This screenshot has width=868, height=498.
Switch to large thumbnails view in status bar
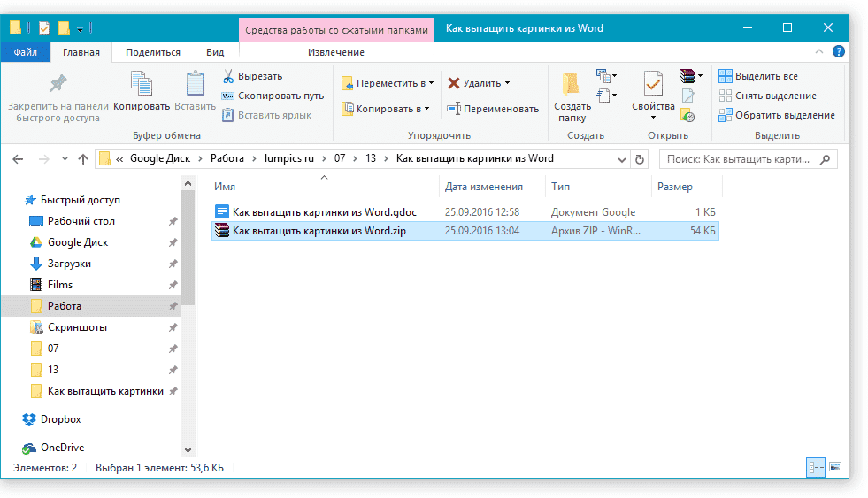tap(834, 466)
